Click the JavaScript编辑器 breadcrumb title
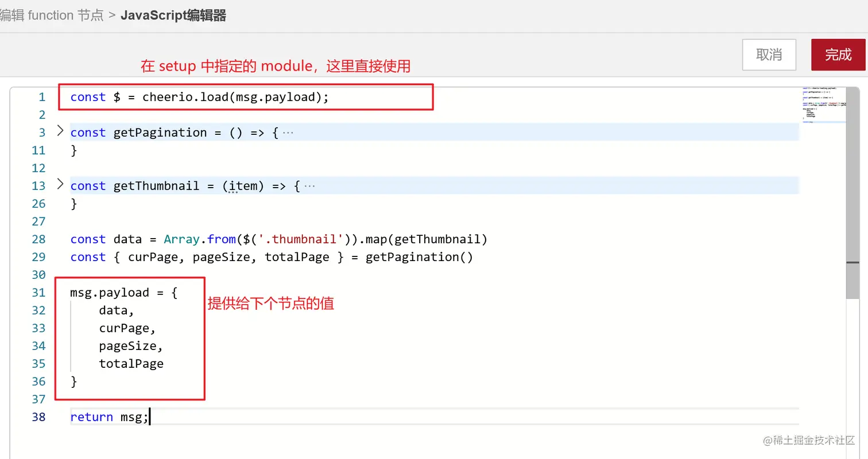Image resolution: width=868 pixels, height=459 pixels. click(173, 15)
